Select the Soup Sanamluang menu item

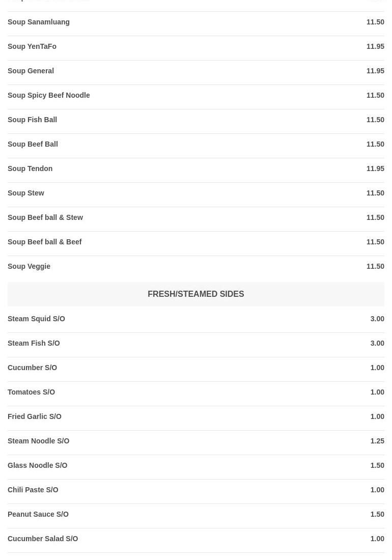pos(39,22)
